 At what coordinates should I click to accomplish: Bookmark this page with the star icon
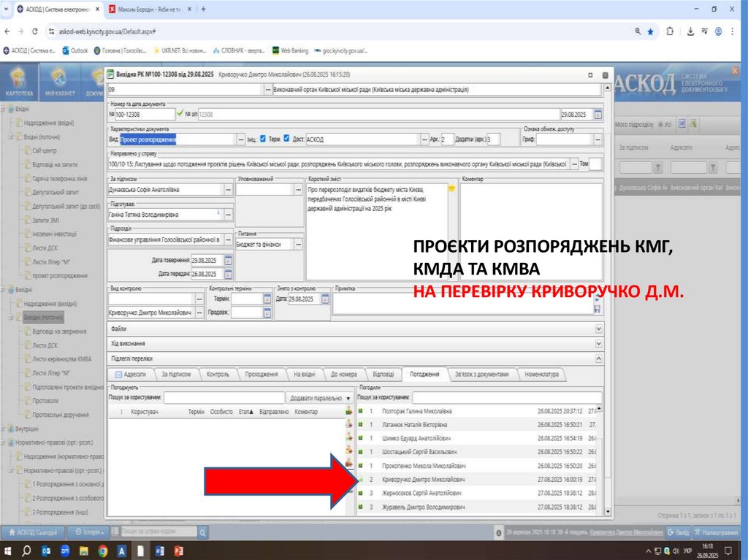coord(650,31)
